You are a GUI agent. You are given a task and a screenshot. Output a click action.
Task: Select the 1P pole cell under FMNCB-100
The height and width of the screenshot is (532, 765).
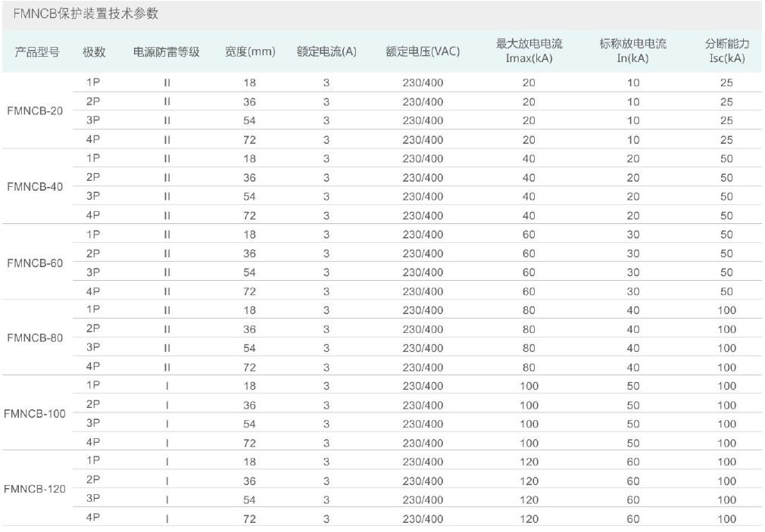click(x=94, y=384)
